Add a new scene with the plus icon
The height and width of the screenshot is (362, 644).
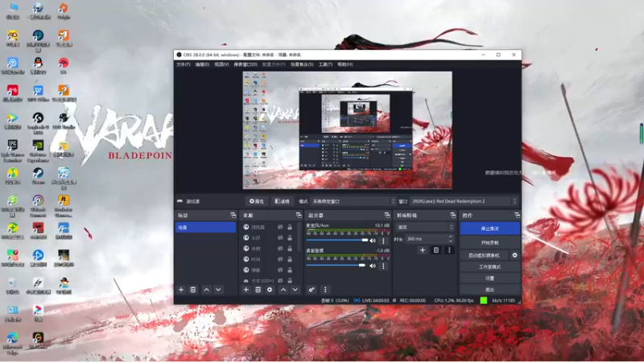[181, 290]
